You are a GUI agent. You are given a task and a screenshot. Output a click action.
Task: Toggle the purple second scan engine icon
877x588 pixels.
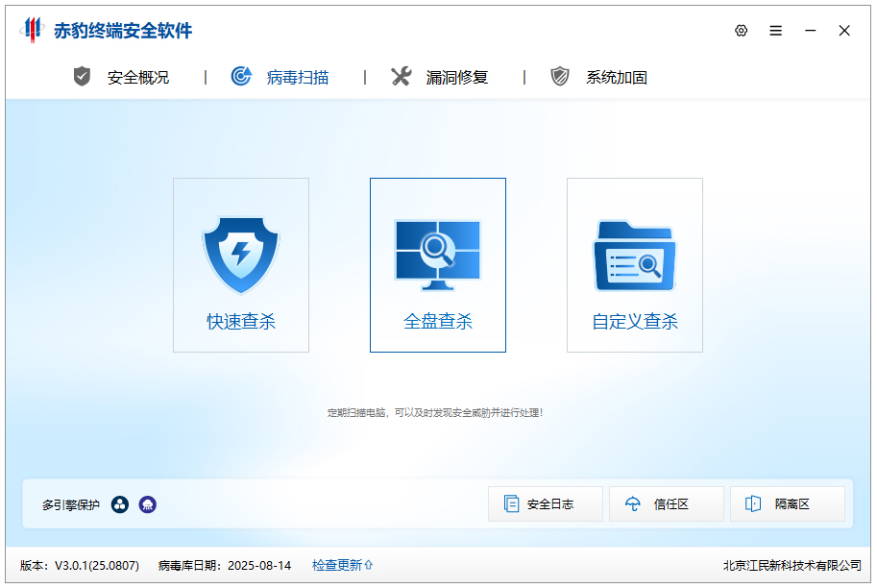148,504
